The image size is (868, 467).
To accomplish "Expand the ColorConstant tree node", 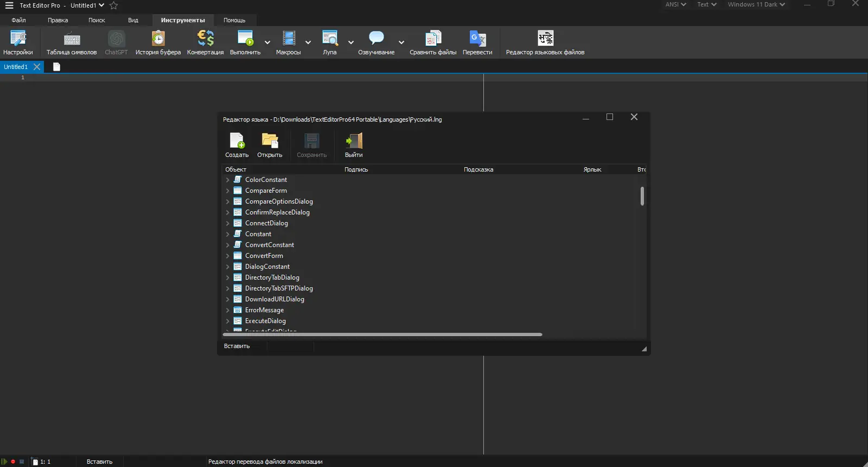I will coord(228,180).
